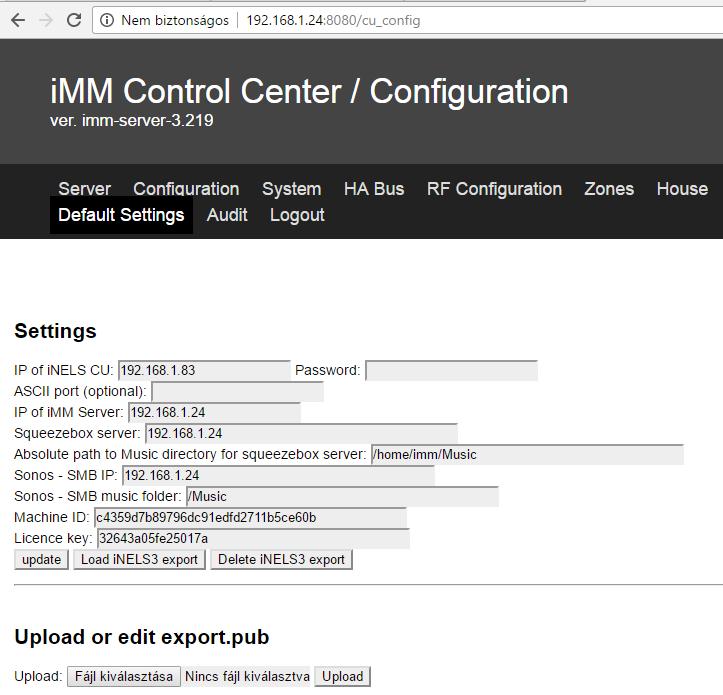Image resolution: width=723 pixels, height=695 pixels.
Task: Log out via the Logout link
Action: pyautogui.click(x=297, y=215)
